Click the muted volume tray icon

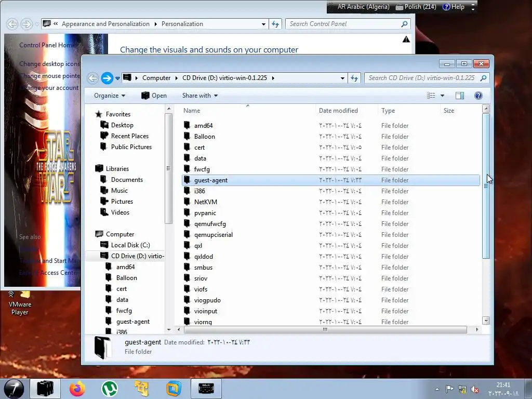[475, 389]
